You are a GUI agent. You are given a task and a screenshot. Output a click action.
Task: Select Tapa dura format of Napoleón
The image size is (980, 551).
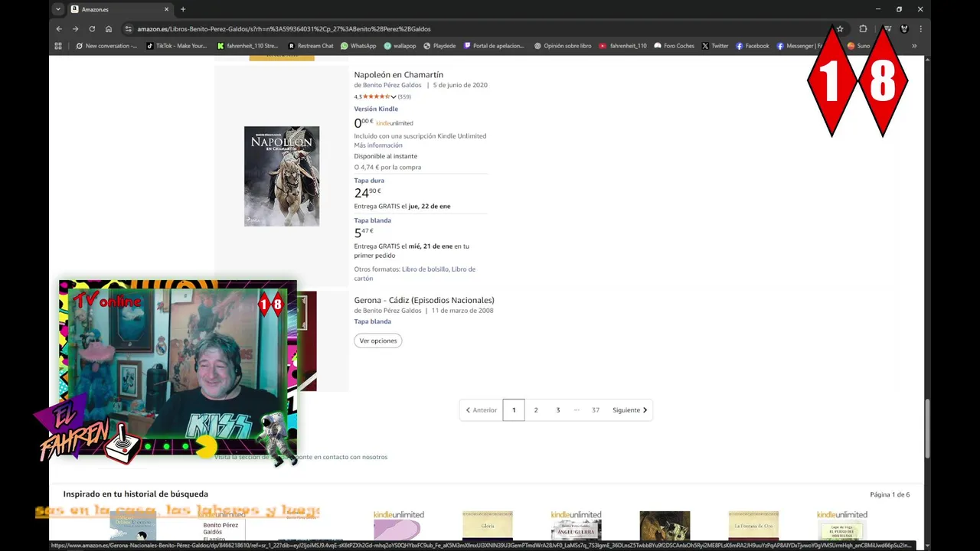(x=369, y=181)
